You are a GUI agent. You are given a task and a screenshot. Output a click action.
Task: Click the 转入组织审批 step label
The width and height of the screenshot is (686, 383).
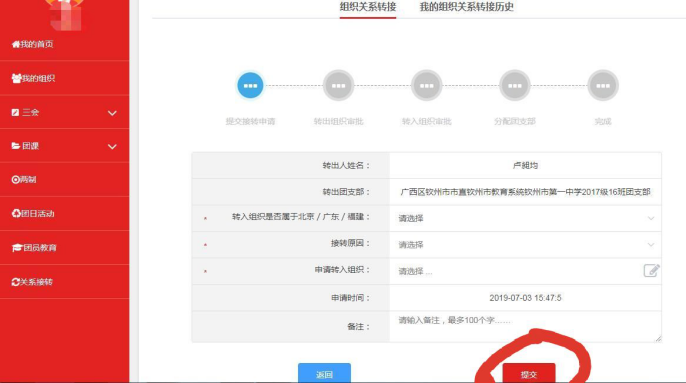coord(427,121)
